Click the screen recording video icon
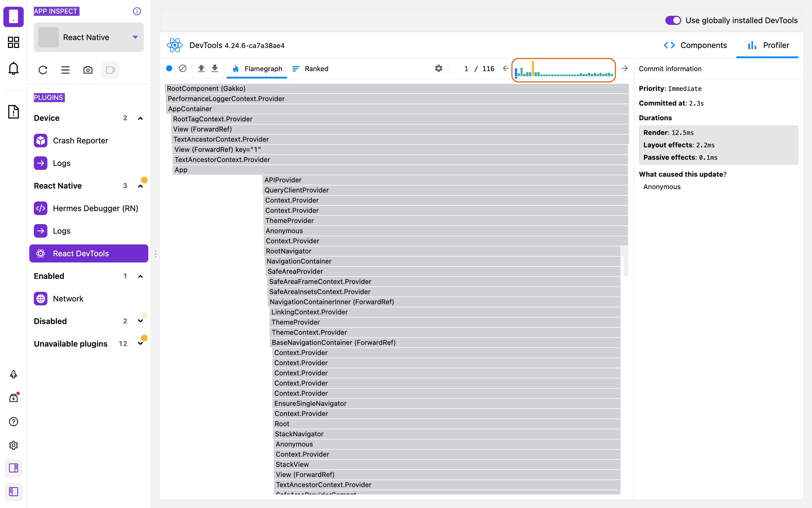This screenshot has height=508, width=812. (x=111, y=70)
